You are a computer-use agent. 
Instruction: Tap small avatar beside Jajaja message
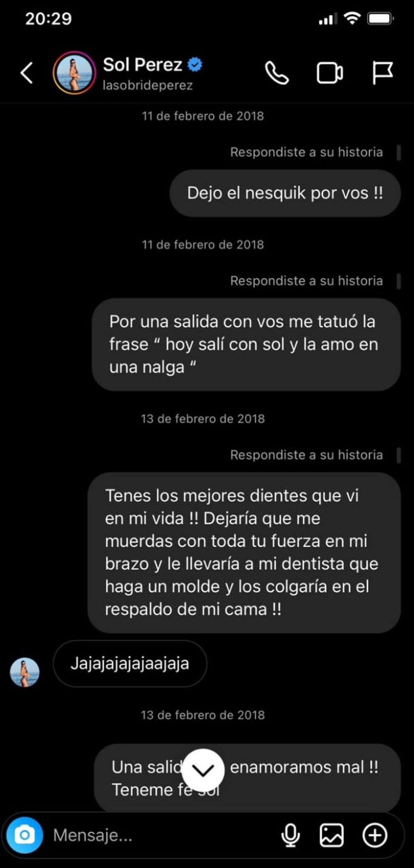tap(25, 672)
